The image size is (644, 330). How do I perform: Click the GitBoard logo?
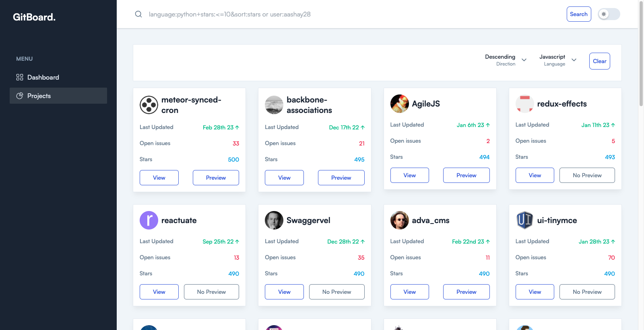tap(34, 17)
